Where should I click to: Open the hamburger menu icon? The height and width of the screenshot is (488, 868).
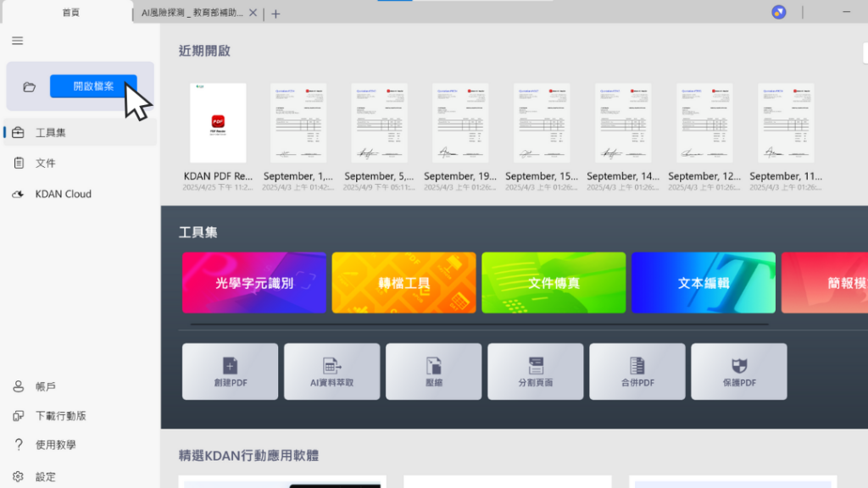[x=17, y=41]
